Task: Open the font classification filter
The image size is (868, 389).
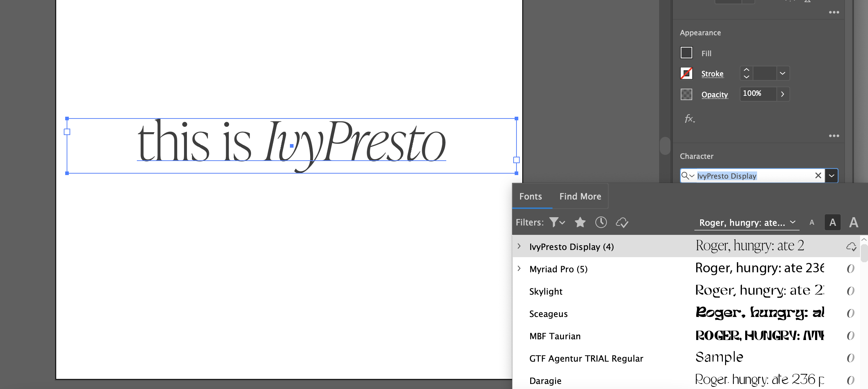Action: (557, 222)
